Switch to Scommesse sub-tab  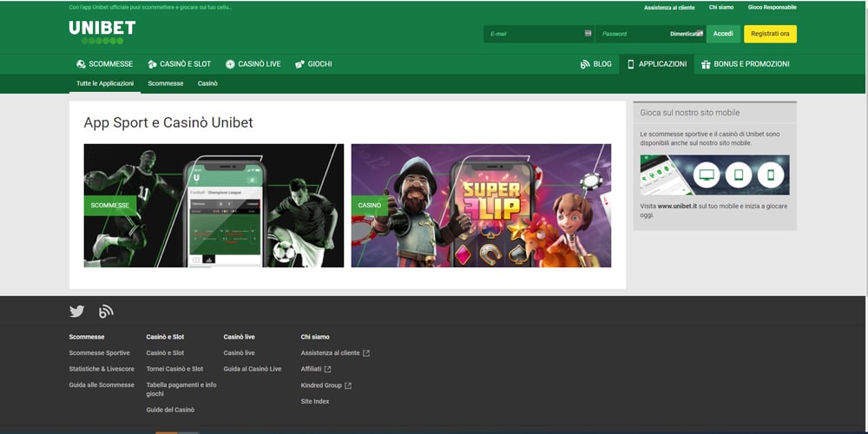click(166, 83)
